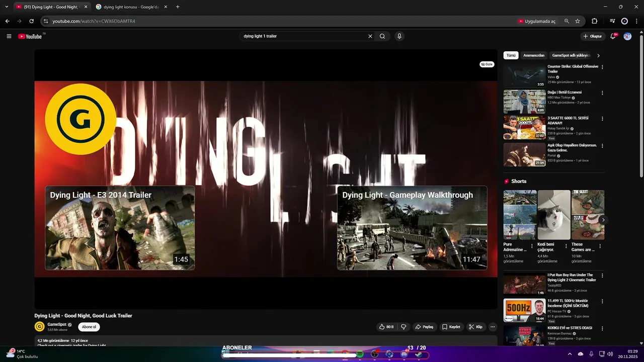
Task: Go to YouTube home via logo
Action: pos(30,36)
